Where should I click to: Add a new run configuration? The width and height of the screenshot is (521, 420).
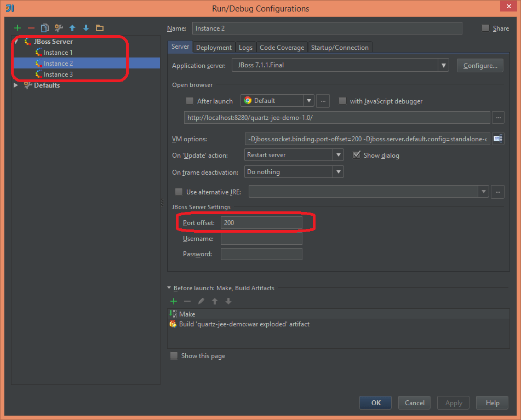(x=17, y=28)
